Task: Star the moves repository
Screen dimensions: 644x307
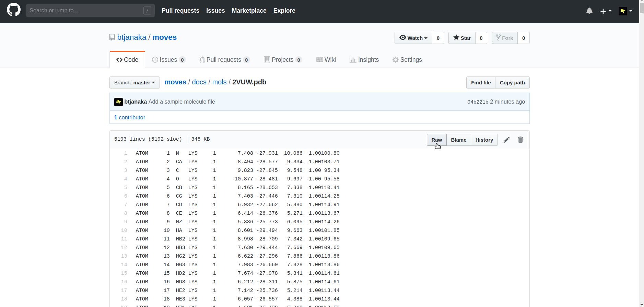Action: tap(462, 38)
